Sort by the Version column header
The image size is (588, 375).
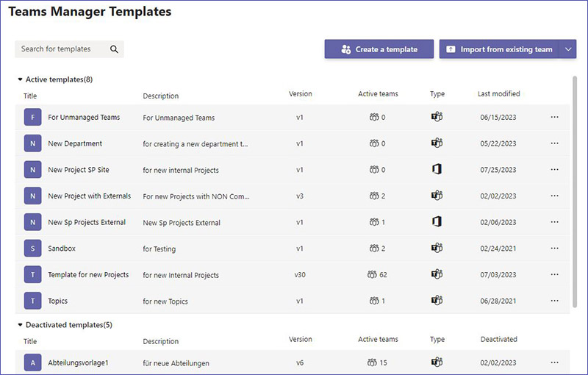(x=301, y=94)
